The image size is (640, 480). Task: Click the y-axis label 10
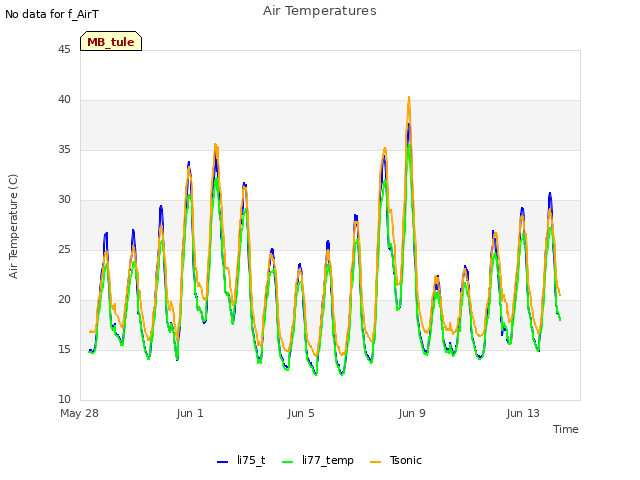[64, 400]
